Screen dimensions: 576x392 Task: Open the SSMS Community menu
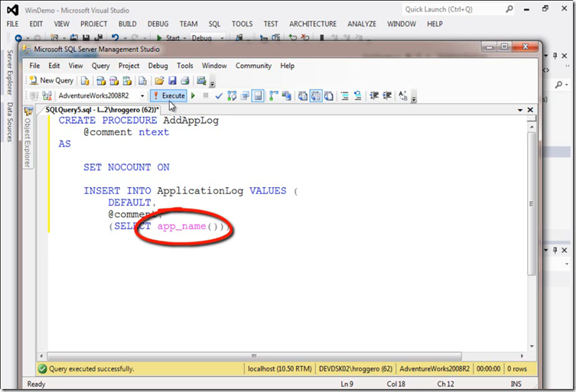253,66
